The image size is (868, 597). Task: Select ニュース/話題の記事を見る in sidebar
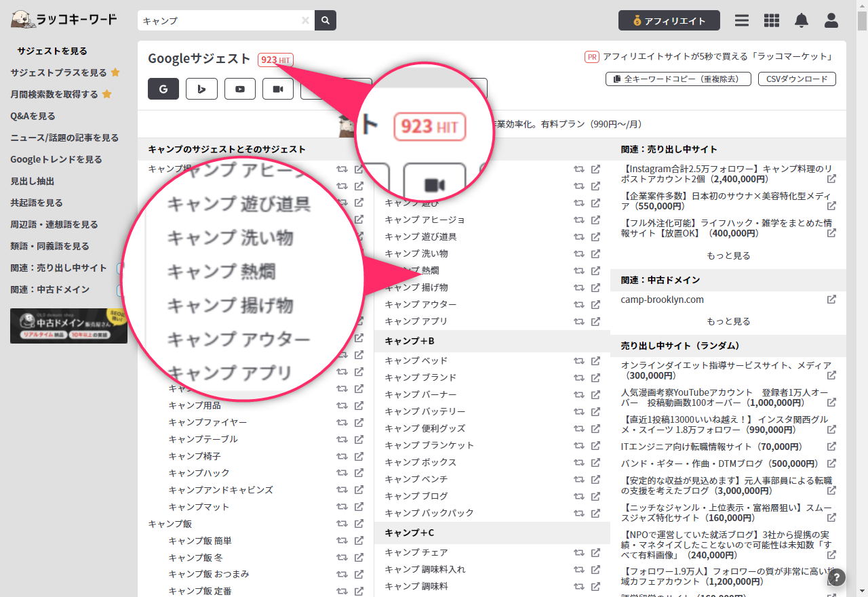[x=64, y=138]
